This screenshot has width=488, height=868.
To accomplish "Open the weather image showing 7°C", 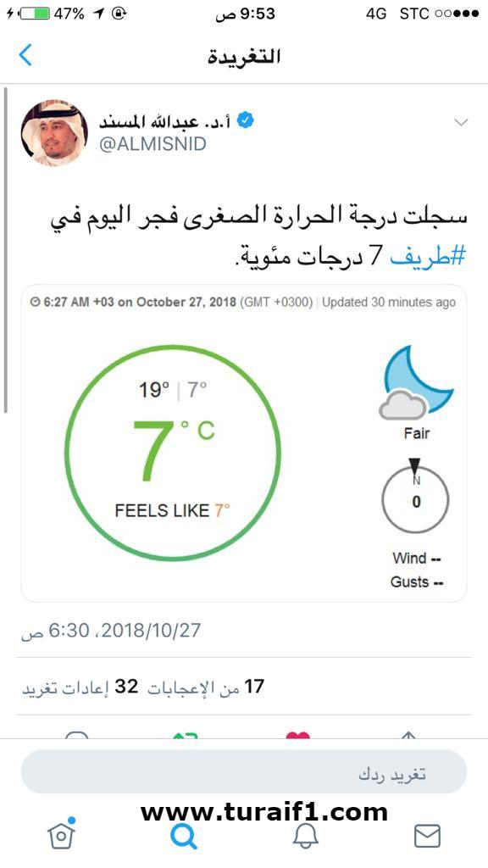I will click(x=244, y=443).
